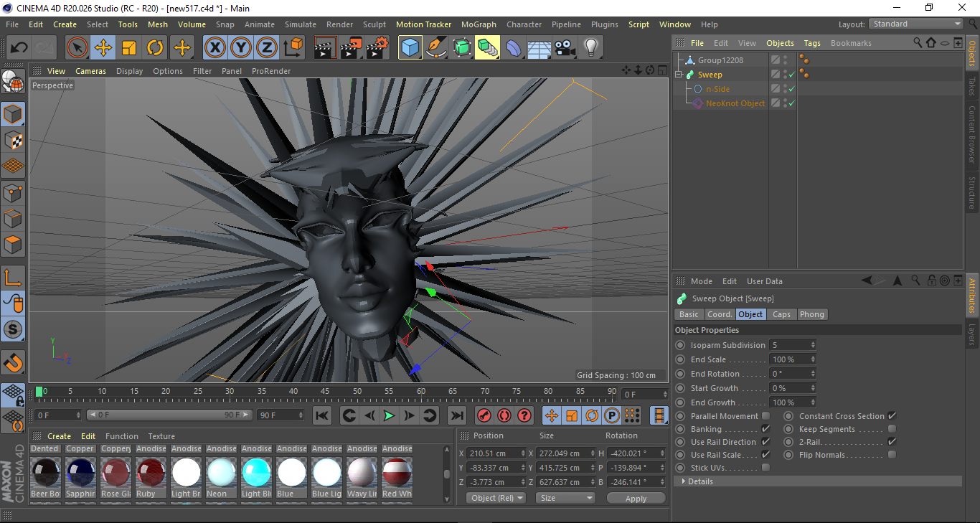Go to end of animation

pos(456,415)
